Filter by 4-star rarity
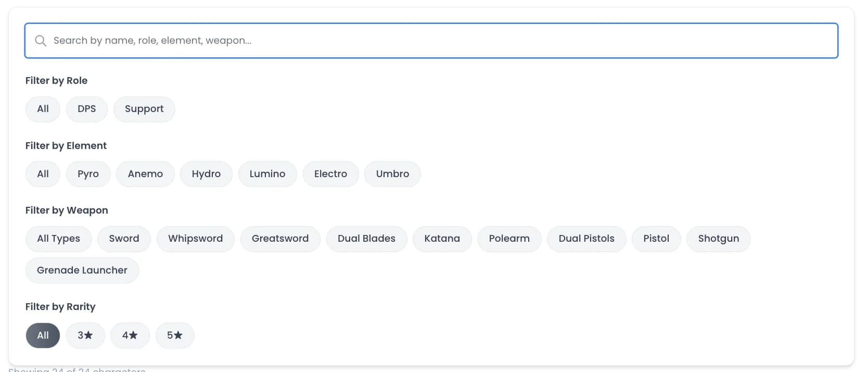The image size is (868, 372). pyautogui.click(x=130, y=336)
